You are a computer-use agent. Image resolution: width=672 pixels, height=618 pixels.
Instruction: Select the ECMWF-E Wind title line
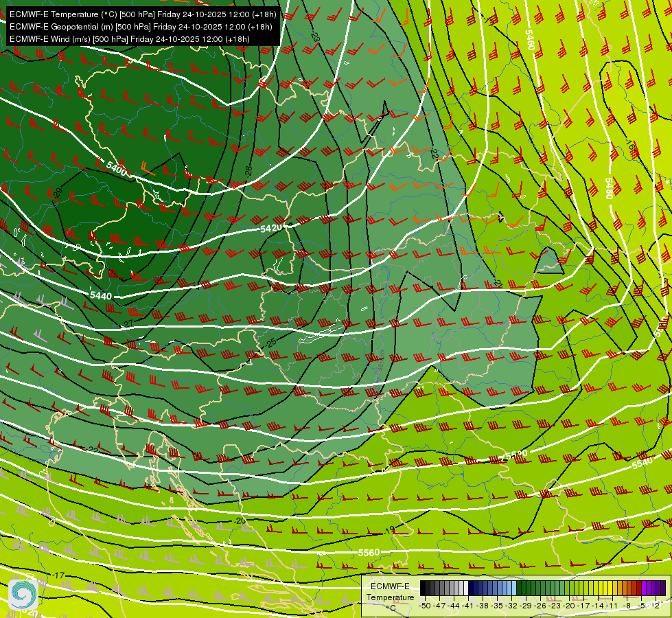coord(130,39)
